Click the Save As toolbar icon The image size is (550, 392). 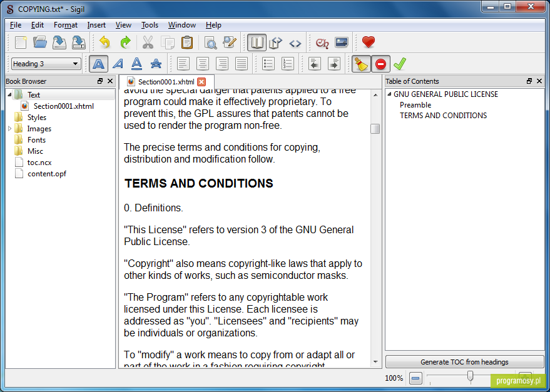coord(79,43)
